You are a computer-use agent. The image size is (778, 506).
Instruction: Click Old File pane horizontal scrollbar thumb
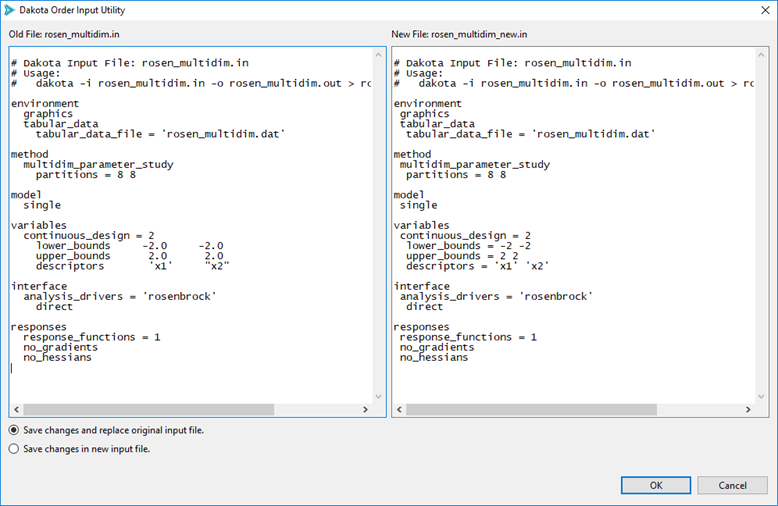[150, 409]
